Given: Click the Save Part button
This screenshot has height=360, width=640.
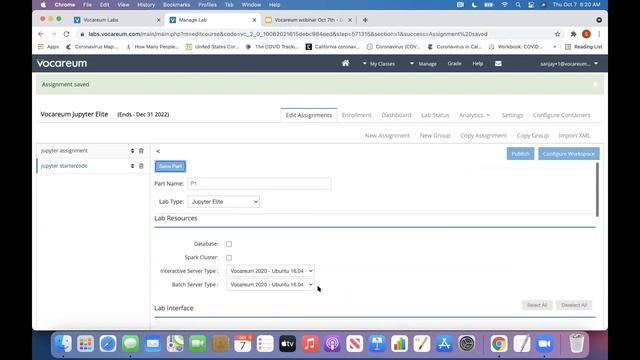Looking at the screenshot, I should (x=170, y=166).
